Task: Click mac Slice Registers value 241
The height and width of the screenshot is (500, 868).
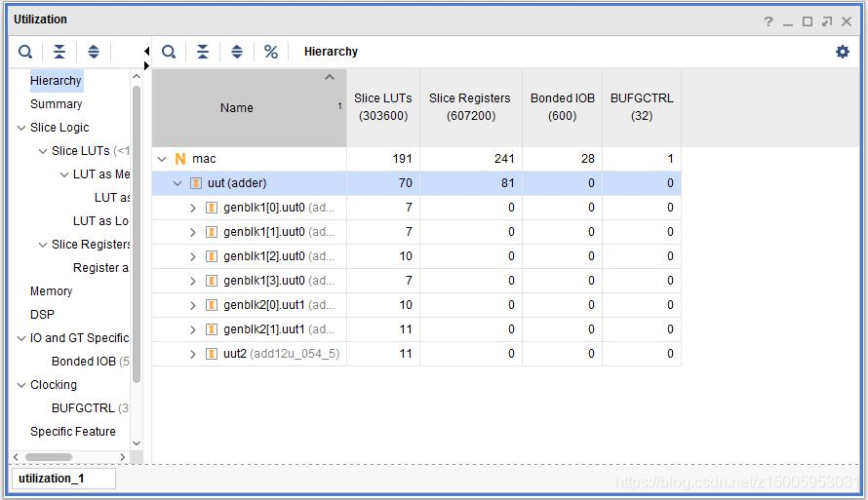Action: (504, 159)
